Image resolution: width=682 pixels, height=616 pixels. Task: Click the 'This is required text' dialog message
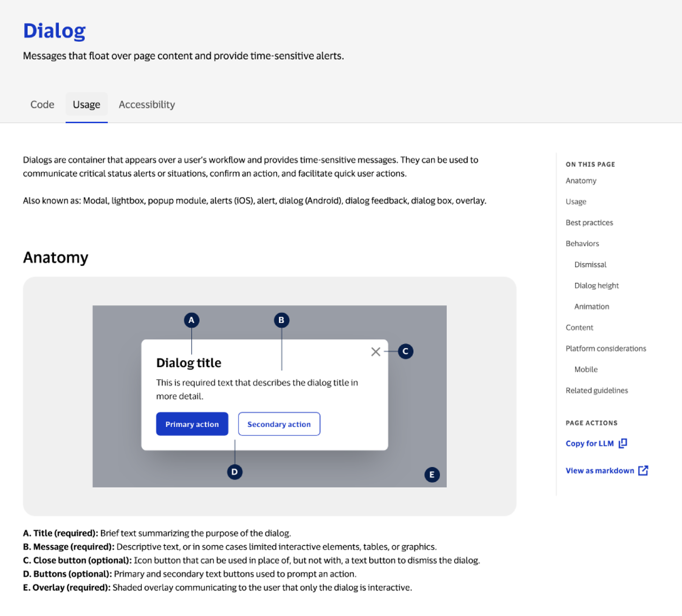coord(257,389)
